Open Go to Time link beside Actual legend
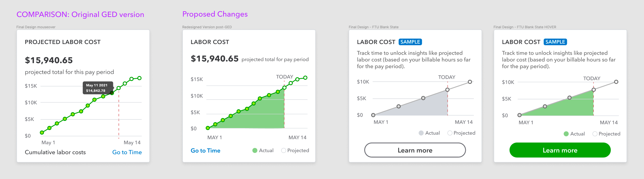 coord(205,151)
